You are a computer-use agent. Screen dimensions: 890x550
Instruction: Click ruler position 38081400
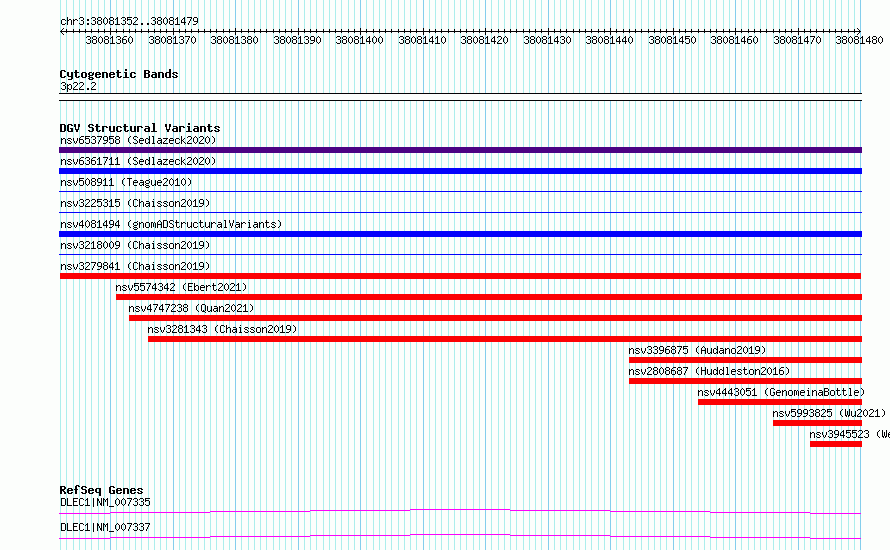[x=359, y=40]
